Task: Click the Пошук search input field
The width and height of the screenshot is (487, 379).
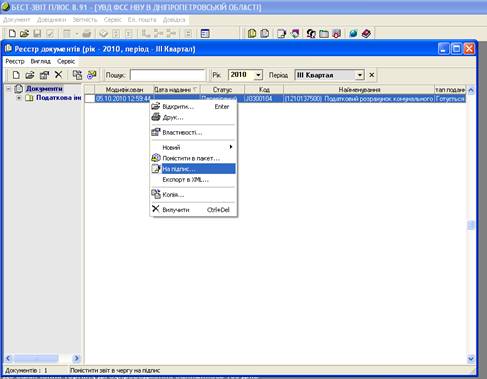Action: coord(168,75)
